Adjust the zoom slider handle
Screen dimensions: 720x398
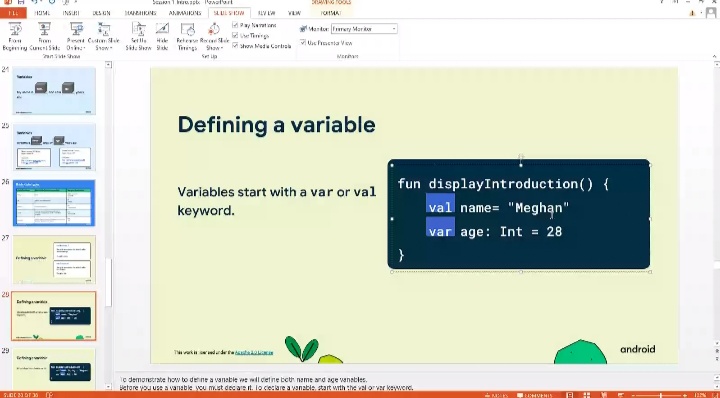click(x=661, y=395)
